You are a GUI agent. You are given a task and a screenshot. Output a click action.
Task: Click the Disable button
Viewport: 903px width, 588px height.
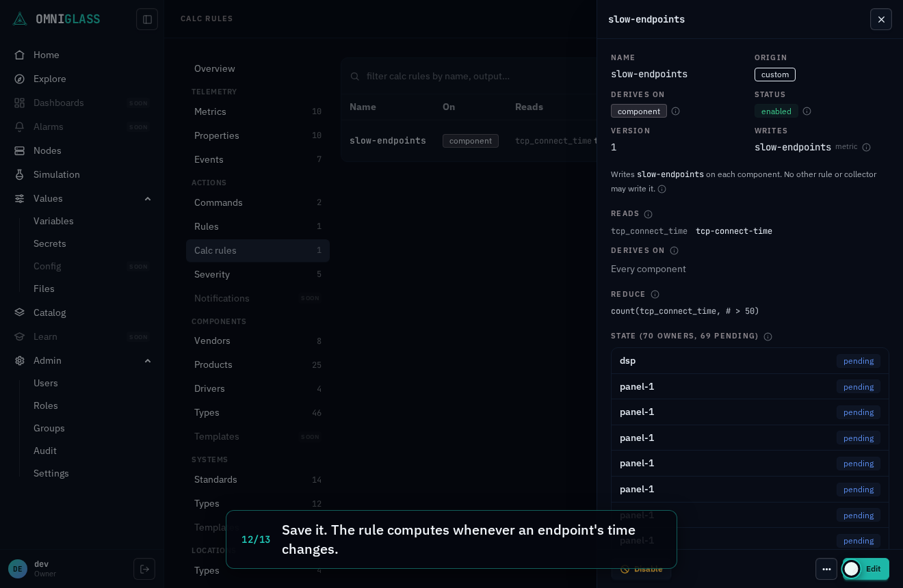click(641, 569)
